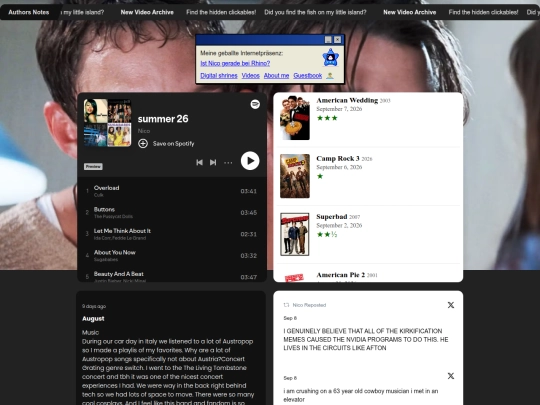
Task: Click 'Did you find the fish on my little island?'
Action: (x=315, y=12)
